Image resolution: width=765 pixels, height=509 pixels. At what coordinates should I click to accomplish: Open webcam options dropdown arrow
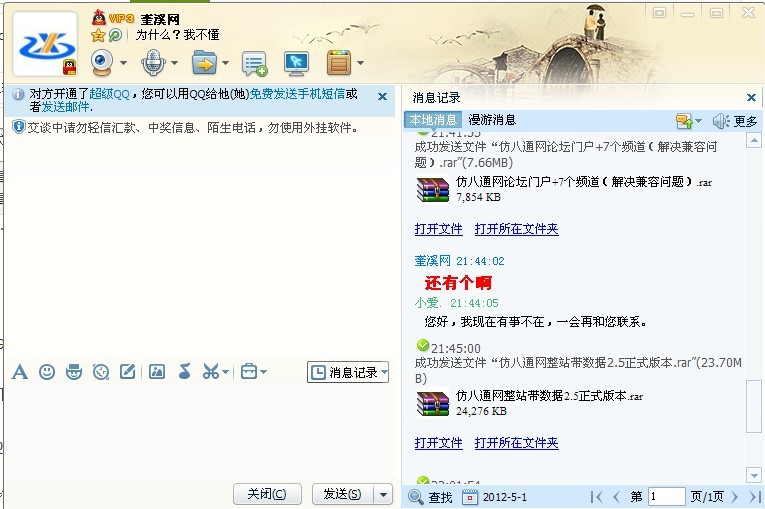[123, 63]
